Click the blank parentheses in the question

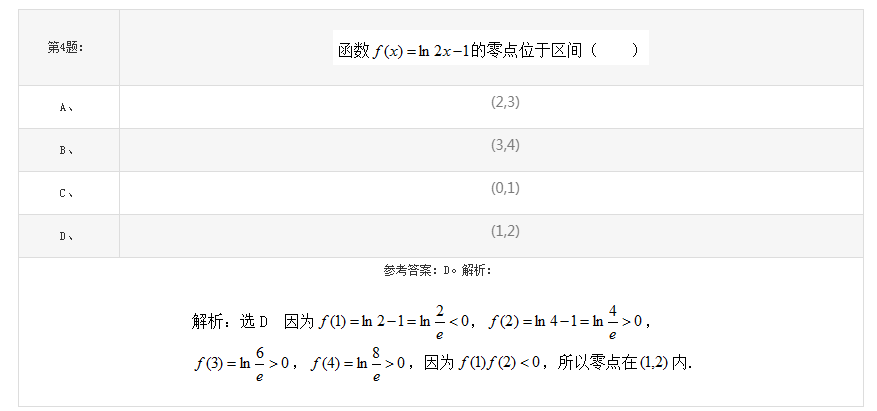point(614,50)
